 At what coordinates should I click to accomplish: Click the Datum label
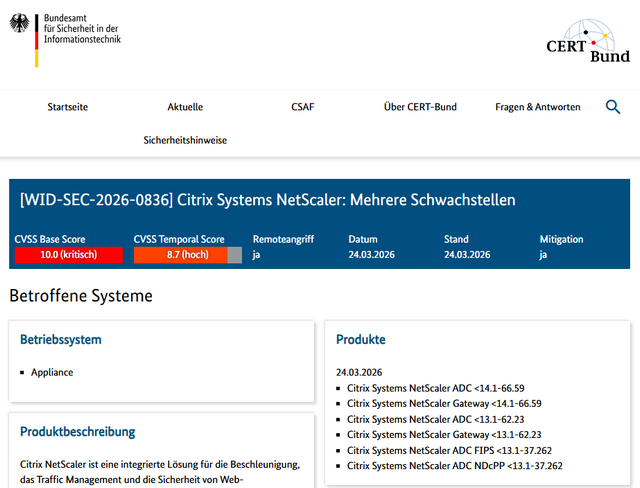363,239
